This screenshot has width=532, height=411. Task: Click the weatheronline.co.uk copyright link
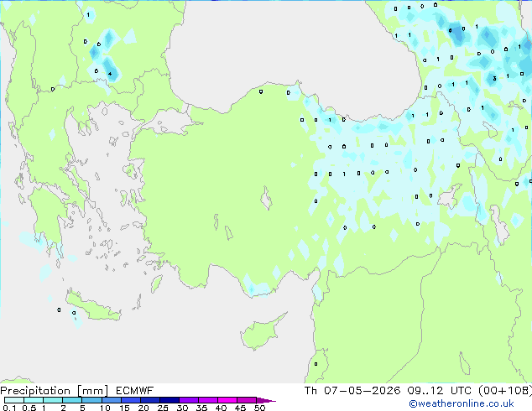tap(462, 403)
